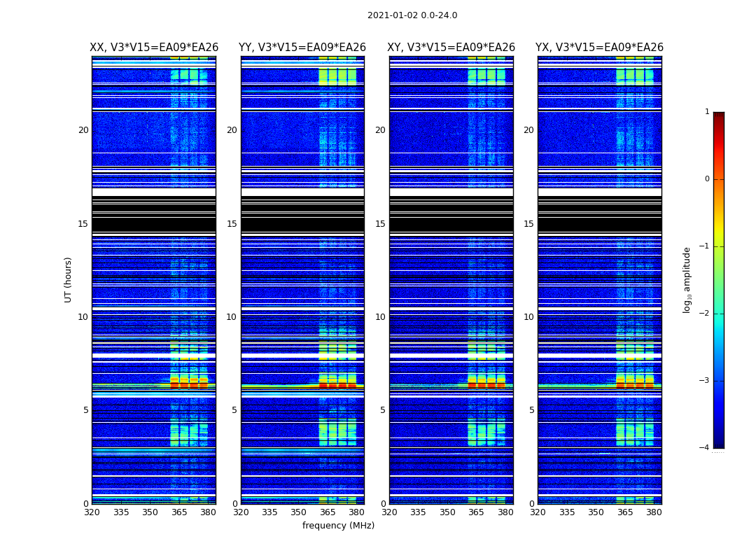
Task: Click the 380 frequency tick under YX panel
Action: (654, 512)
